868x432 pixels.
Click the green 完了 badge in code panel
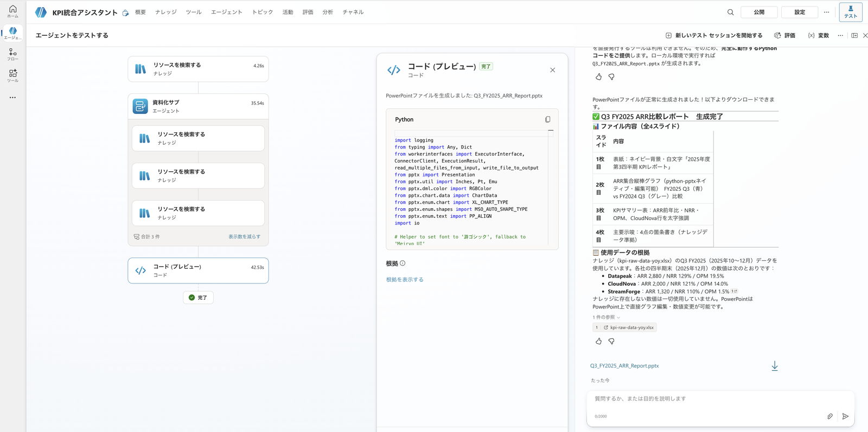pos(486,67)
